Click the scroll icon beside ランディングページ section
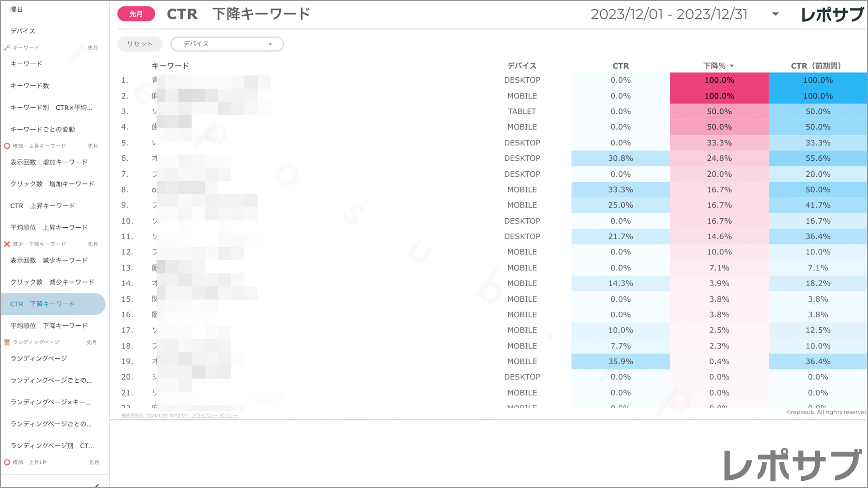 tap(7, 342)
